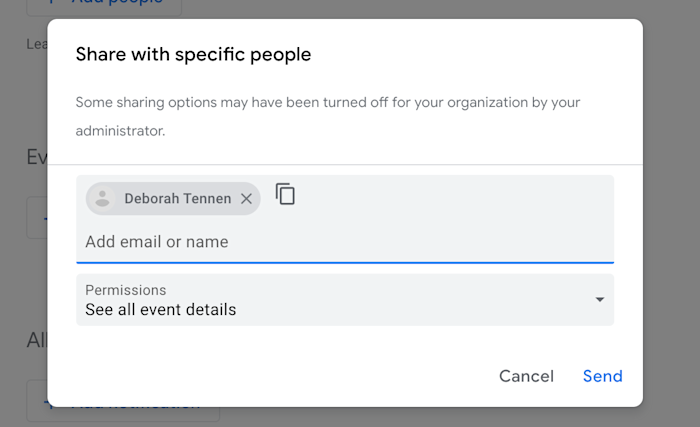Cancel the share dialog
Screen dimensions: 700x427
click(x=526, y=376)
